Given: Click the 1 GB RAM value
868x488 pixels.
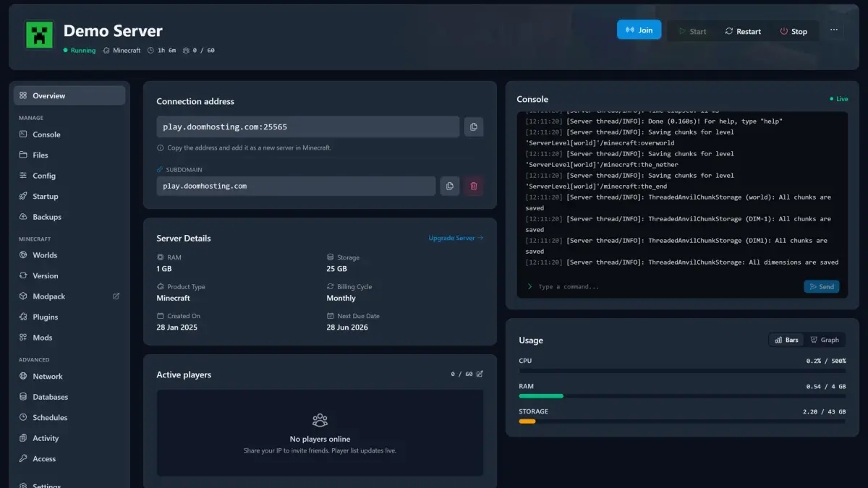Looking at the screenshot, I should point(164,269).
